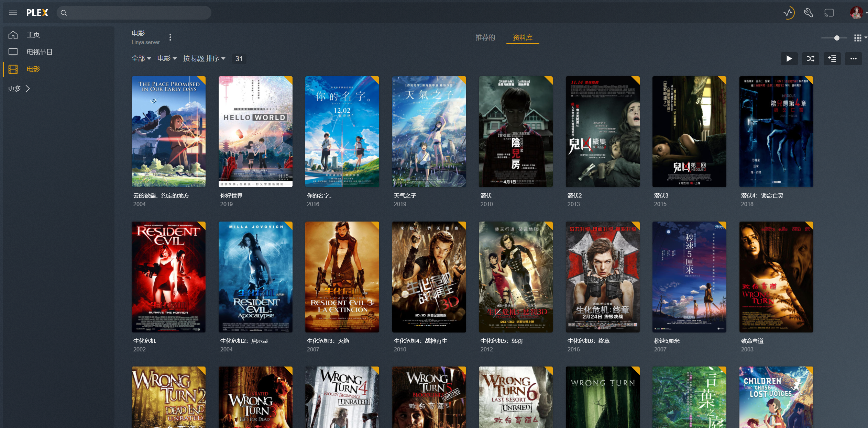Click the film strip icon in sidebar
Viewport: 868px width, 428px height.
point(13,69)
